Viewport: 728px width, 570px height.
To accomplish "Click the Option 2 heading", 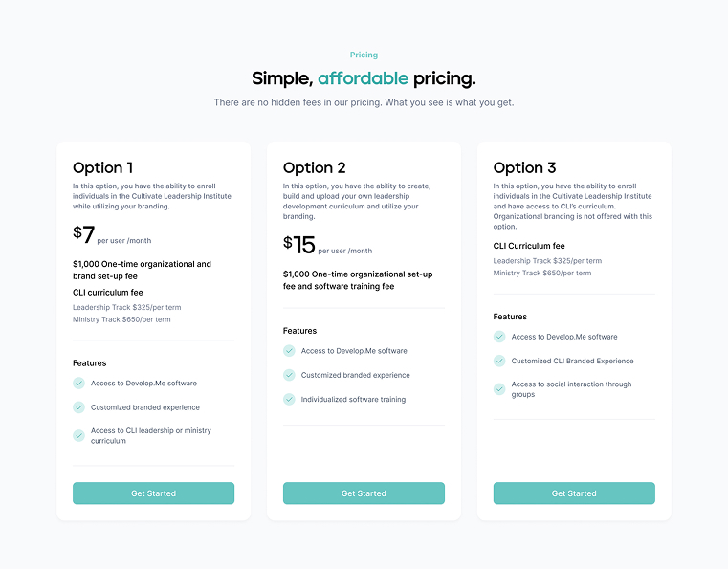I will (x=315, y=167).
